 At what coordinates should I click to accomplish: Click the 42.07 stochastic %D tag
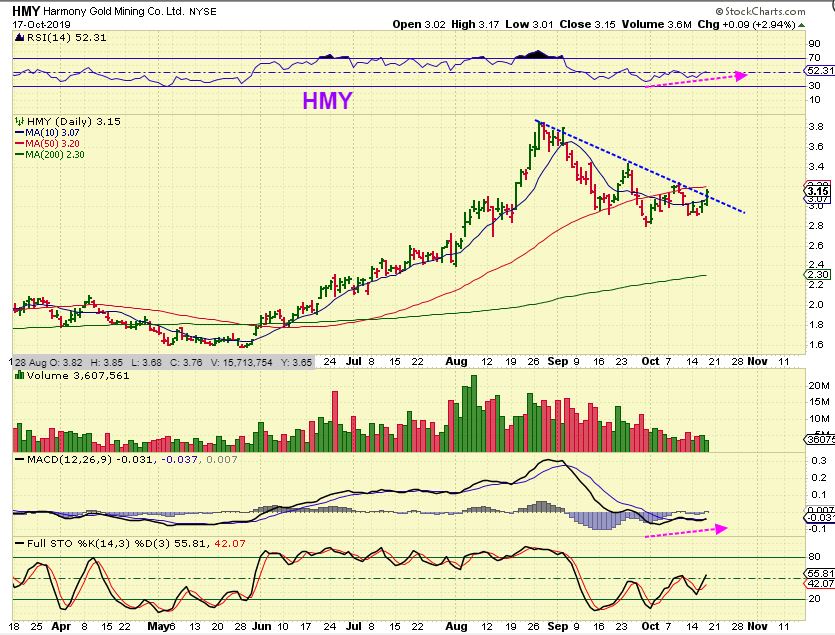820,584
